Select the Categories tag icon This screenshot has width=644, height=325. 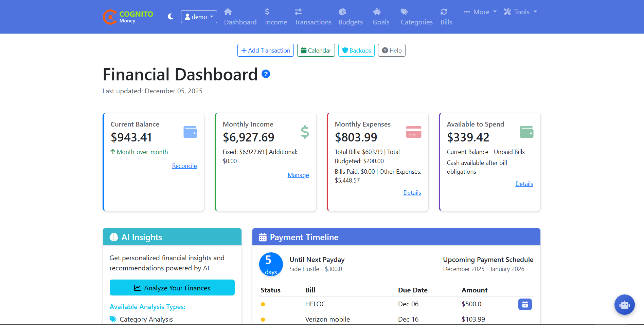(404, 12)
